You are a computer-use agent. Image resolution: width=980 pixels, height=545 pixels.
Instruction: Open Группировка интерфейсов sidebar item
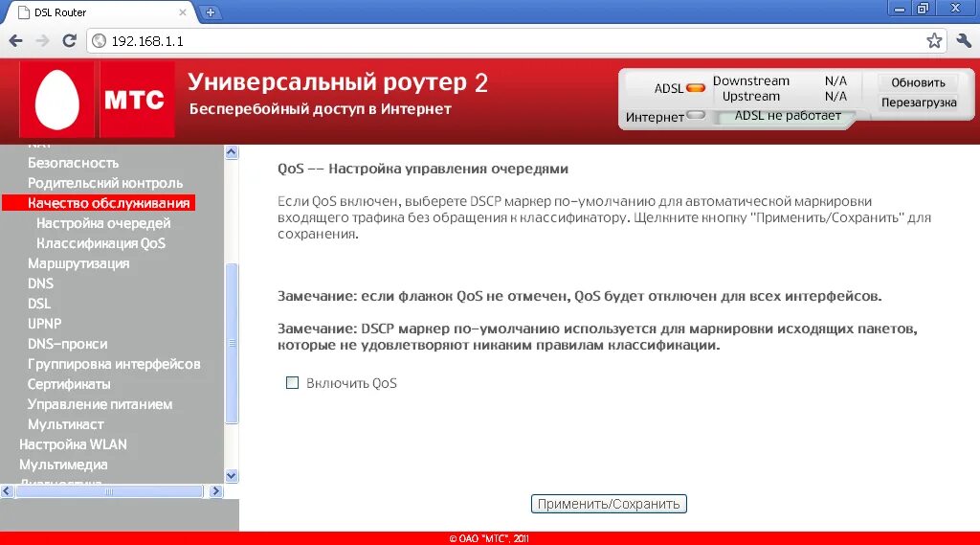pos(114,364)
